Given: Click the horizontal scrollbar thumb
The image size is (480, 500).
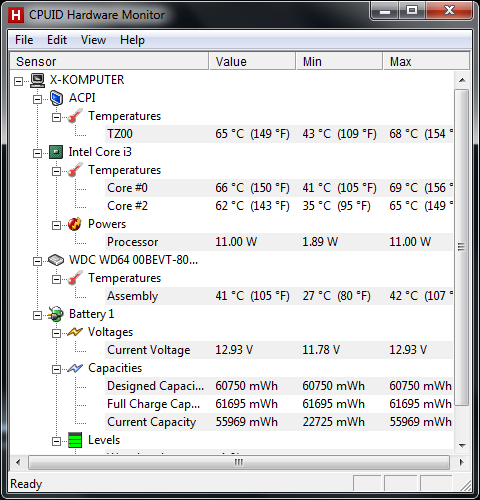Looking at the screenshot, I should (x=239, y=462).
